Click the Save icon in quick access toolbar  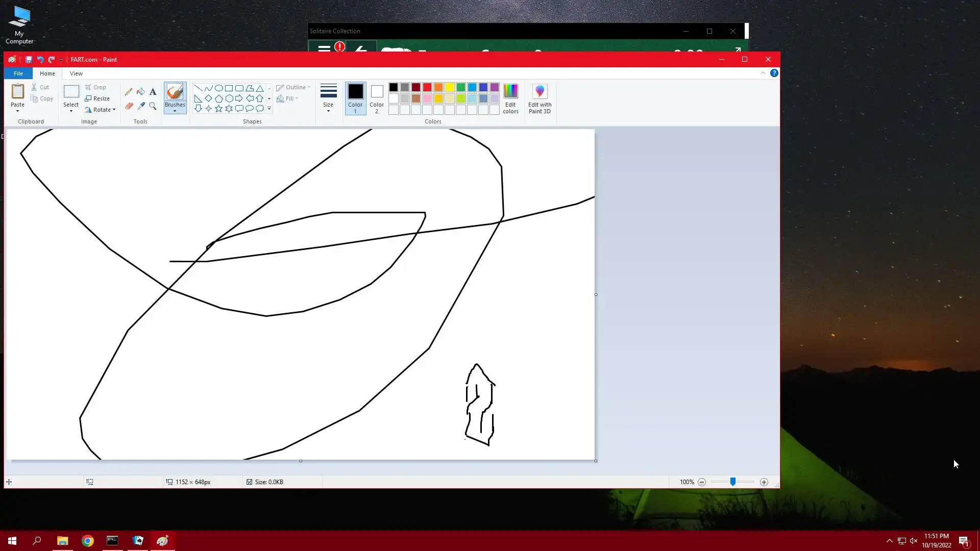29,60
